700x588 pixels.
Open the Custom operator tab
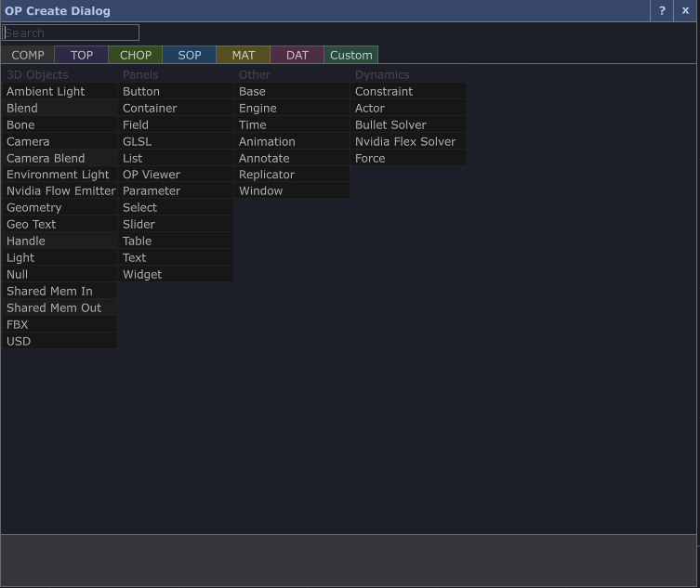(351, 55)
